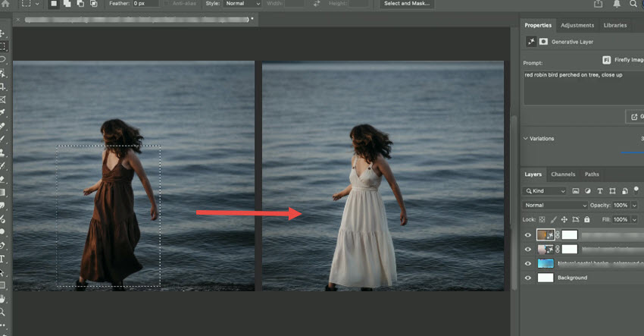Select the Brush tool
The height and width of the screenshot is (336, 644).
2,139
